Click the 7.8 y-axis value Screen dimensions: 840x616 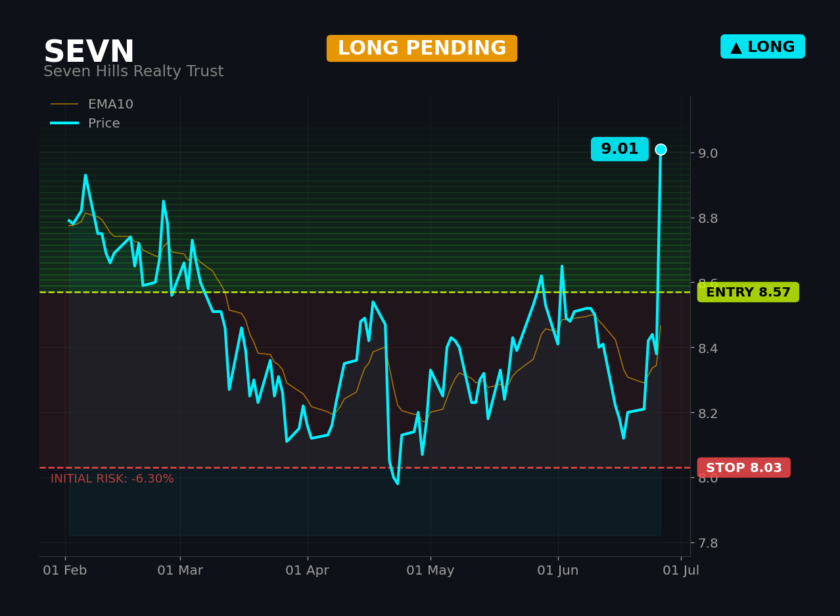(x=707, y=543)
